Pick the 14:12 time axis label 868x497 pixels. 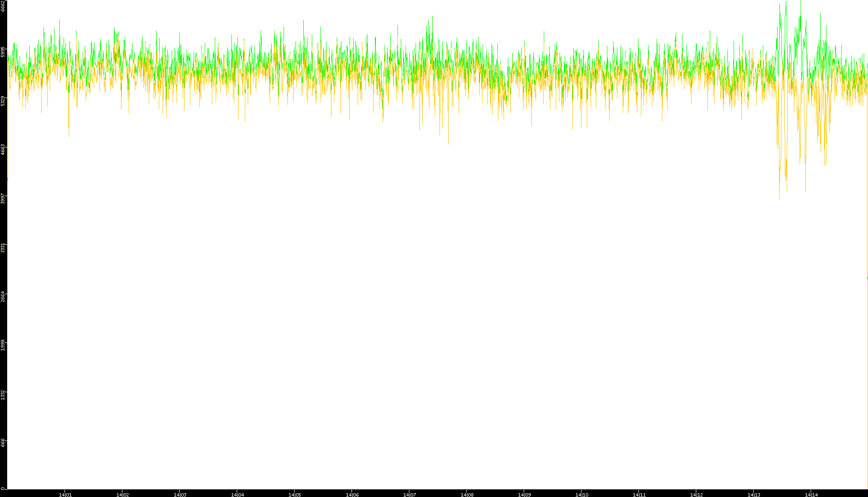pos(696,495)
